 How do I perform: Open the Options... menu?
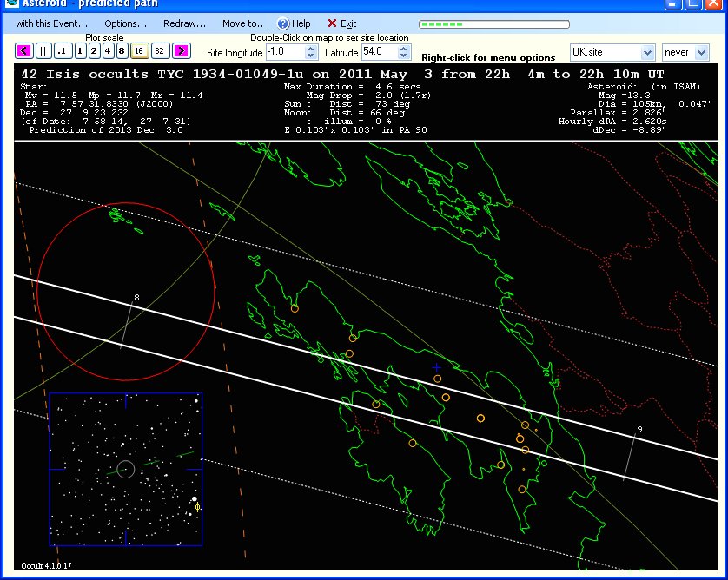125,23
